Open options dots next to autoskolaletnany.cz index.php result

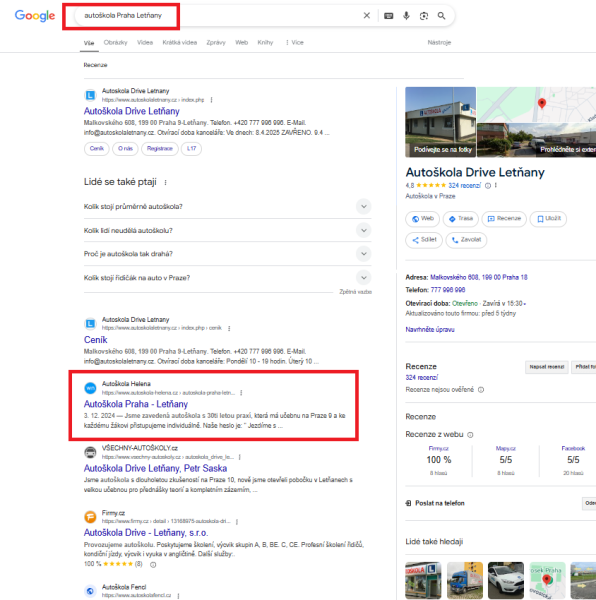(211, 100)
